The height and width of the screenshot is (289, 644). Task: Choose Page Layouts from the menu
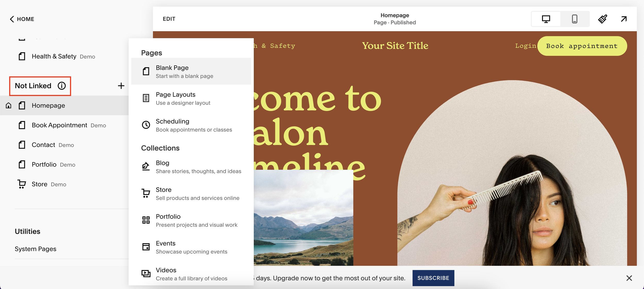point(191,98)
